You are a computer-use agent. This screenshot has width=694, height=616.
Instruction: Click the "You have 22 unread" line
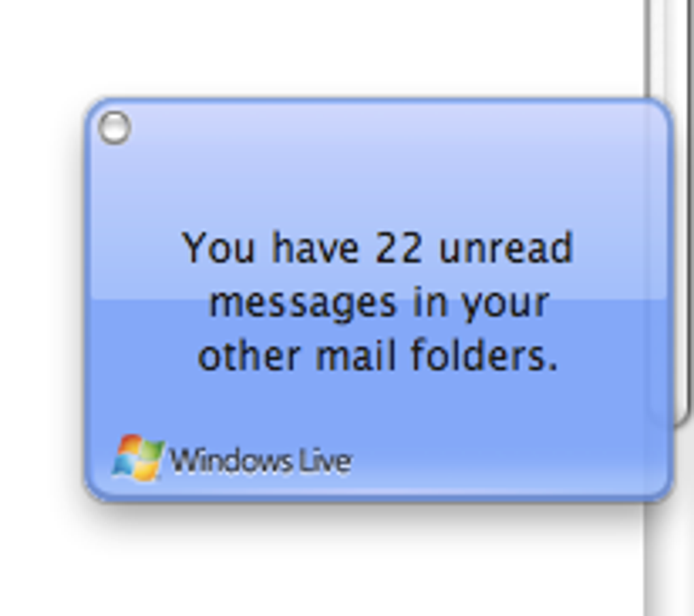pyautogui.click(x=378, y=247)
